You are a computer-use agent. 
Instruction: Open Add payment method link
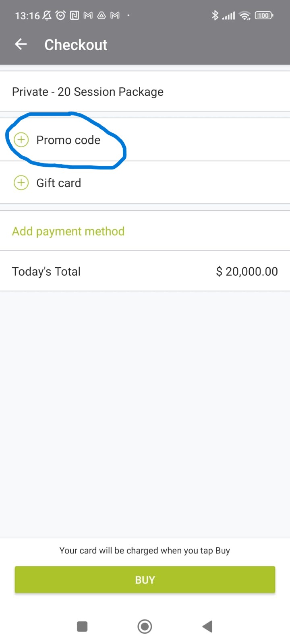point(68,231)
